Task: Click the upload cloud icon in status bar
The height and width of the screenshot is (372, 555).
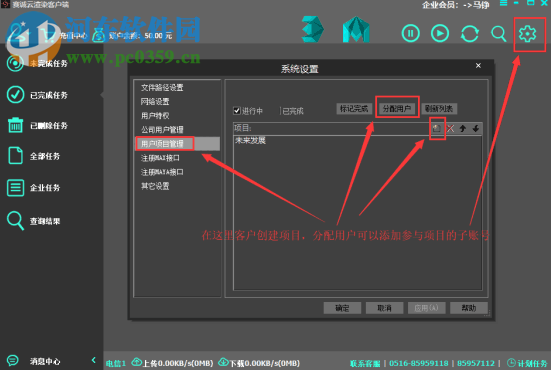Action: coord(136,362)
